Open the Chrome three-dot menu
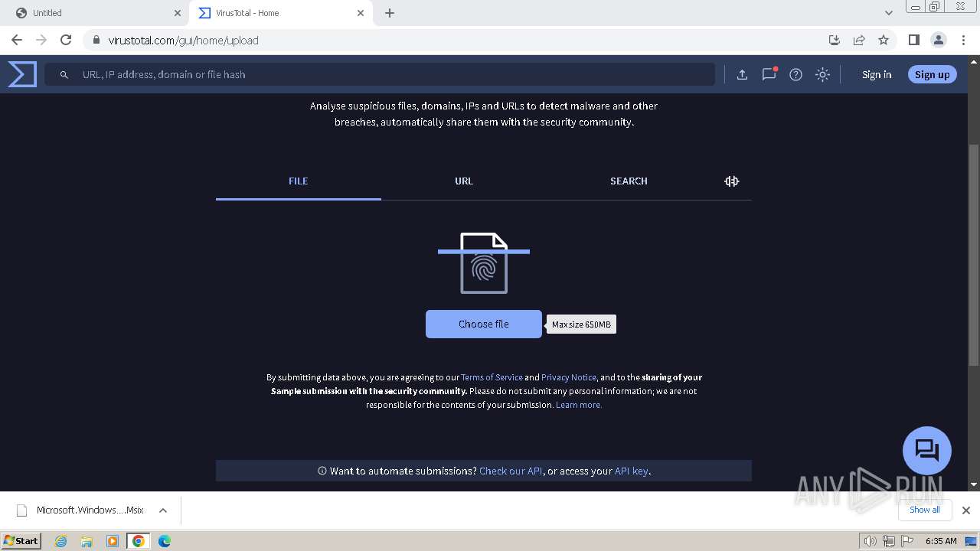Screen dimensions: 980x551 (x=963, y=40)
